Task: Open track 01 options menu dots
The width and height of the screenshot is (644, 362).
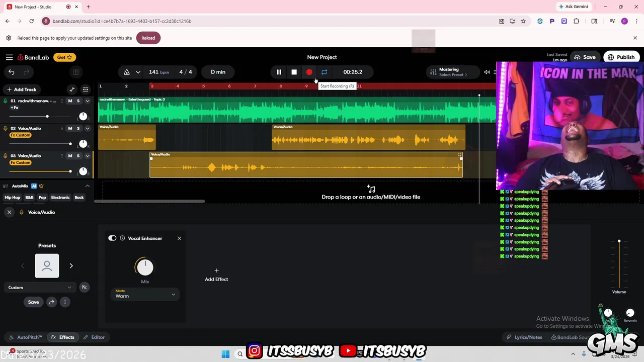Action: [62, 101]
